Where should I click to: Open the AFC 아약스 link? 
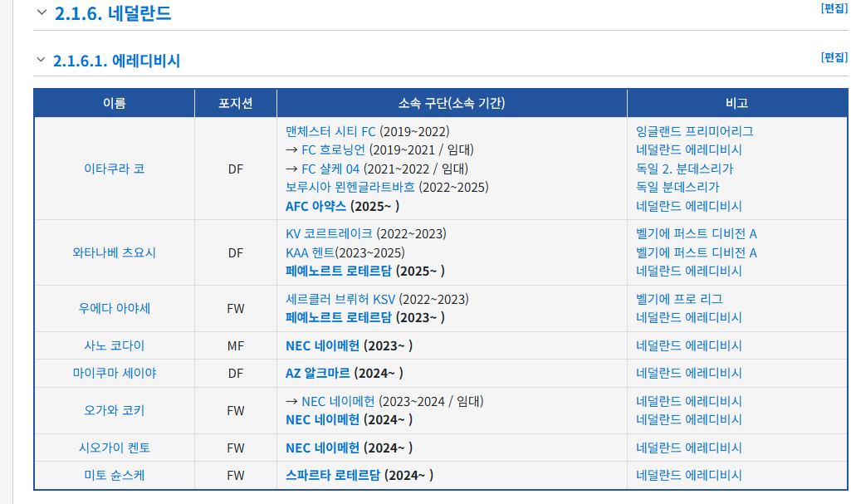315,207
